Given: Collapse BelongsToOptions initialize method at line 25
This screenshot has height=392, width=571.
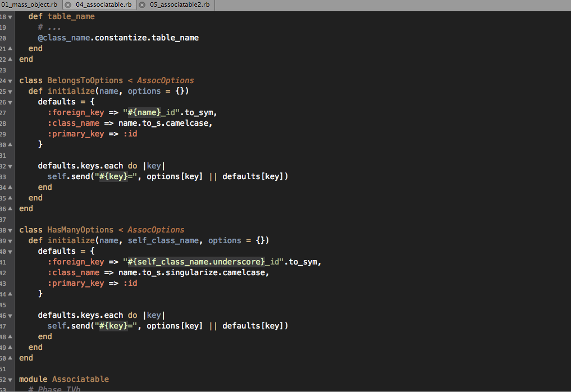Looking at the screenshot, I should click(10, 92).
